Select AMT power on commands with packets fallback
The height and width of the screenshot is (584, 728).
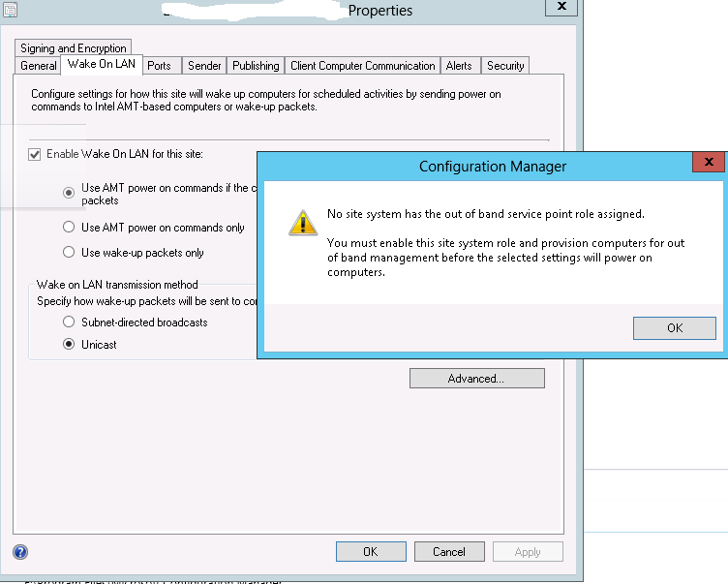coord(69,193)
